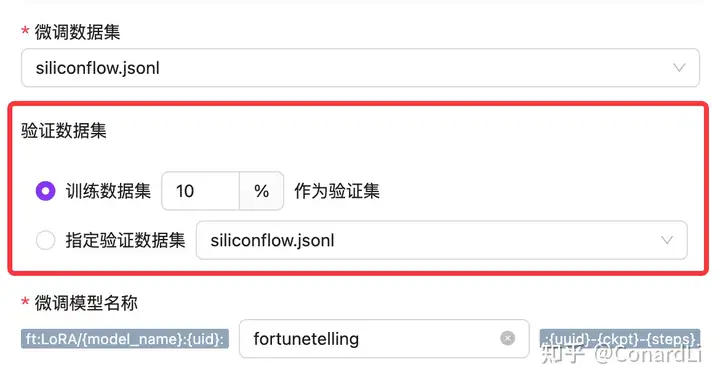720x383 pixels.
Task: Expand the 指定验证数据集 dropdown arrow
Action: pyautogui.click(x=667, y=240)
